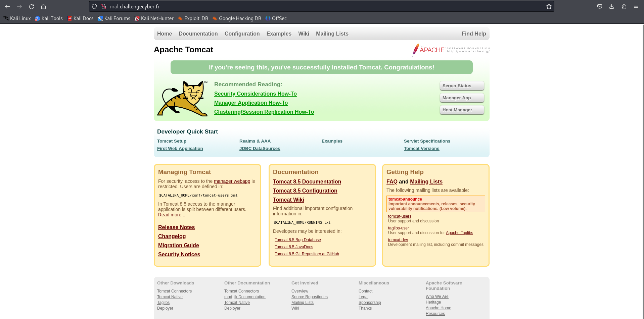Click the Save to Pocket icon

(x=599, y=6)
